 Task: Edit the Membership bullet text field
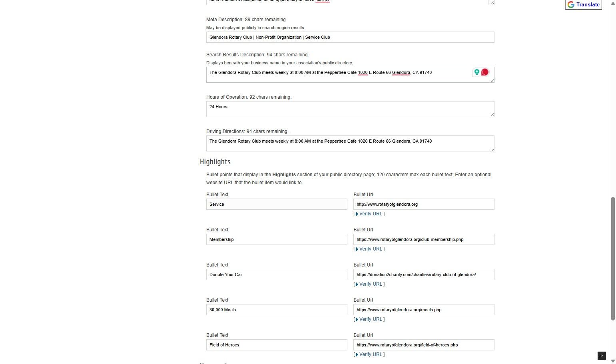[x=277, y=239]
